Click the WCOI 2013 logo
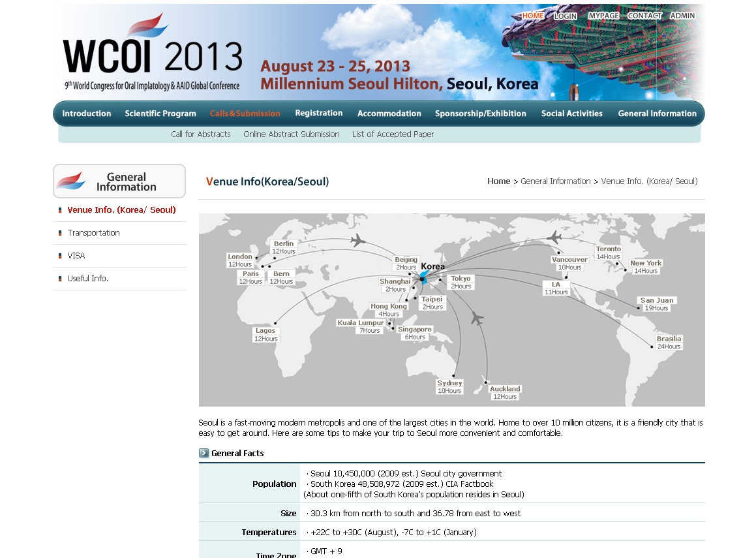This screenshot has width=756, height=558. pyautogui.click(x=153, y=52)
